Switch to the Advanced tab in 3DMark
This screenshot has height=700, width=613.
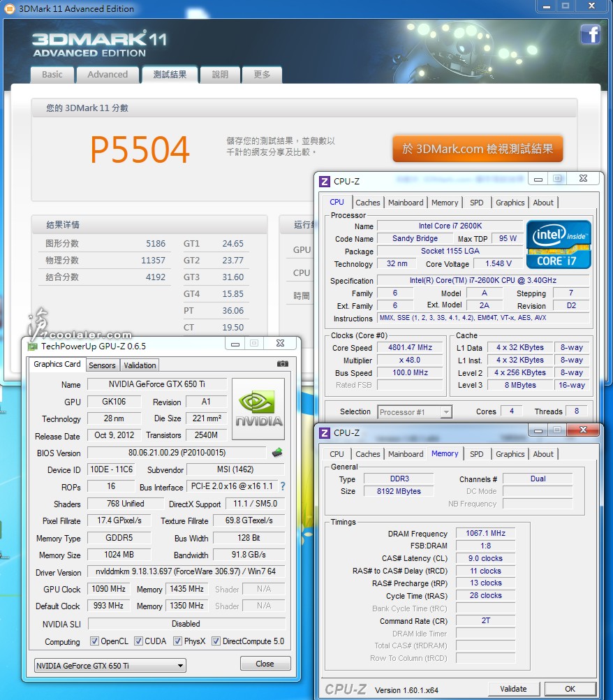[108, 75]
